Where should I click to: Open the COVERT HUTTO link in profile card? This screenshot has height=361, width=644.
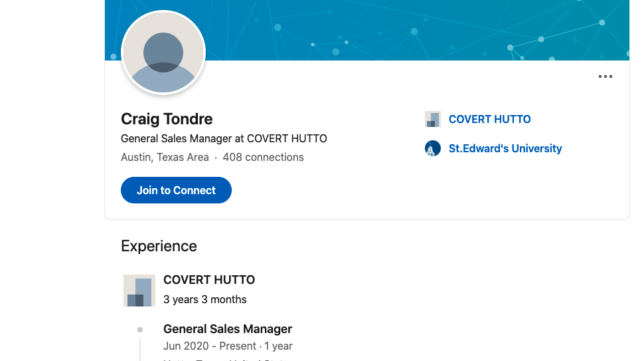[489, 120]
